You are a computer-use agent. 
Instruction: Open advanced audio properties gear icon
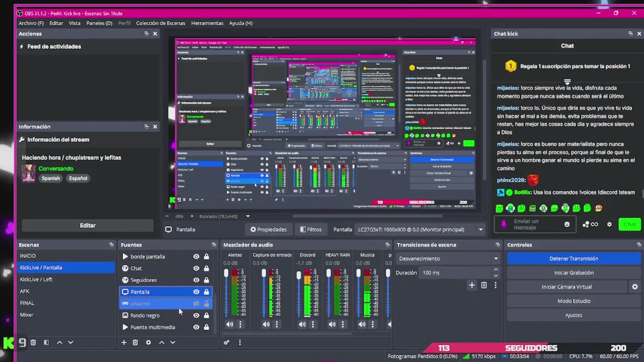pos(226,342)
